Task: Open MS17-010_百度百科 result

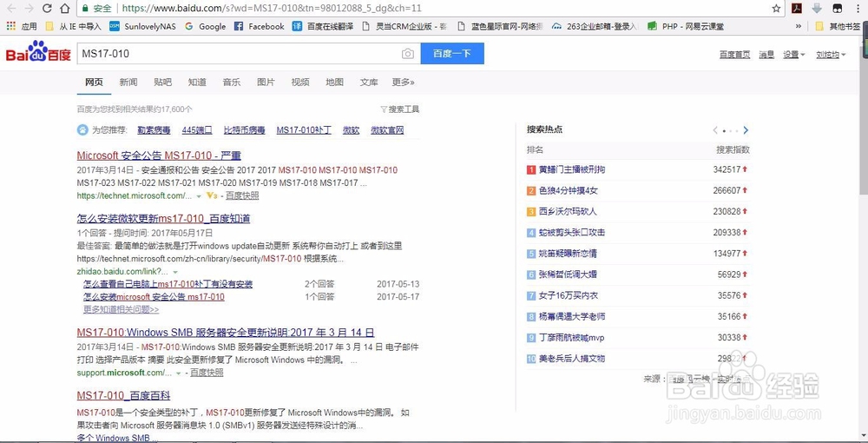Action: tap(123, 396)
